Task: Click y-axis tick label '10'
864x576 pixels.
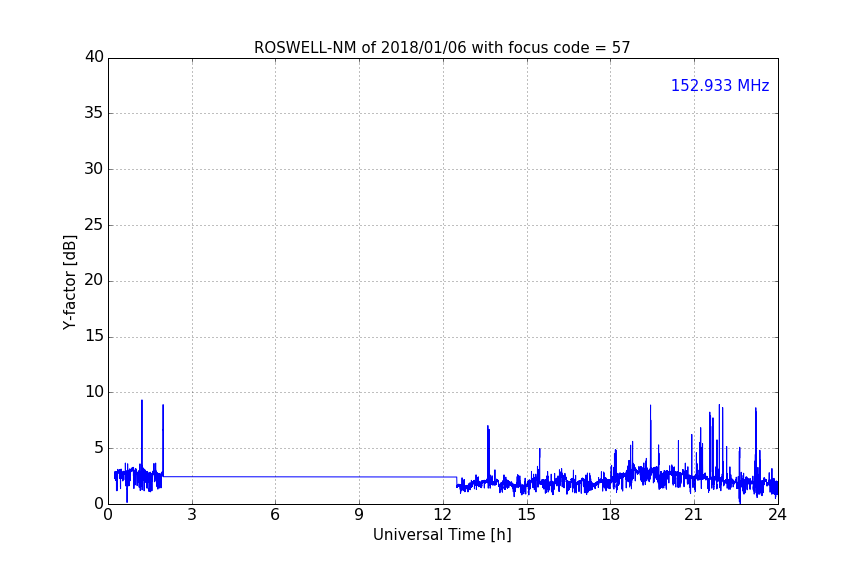Action: coord(94,392)
